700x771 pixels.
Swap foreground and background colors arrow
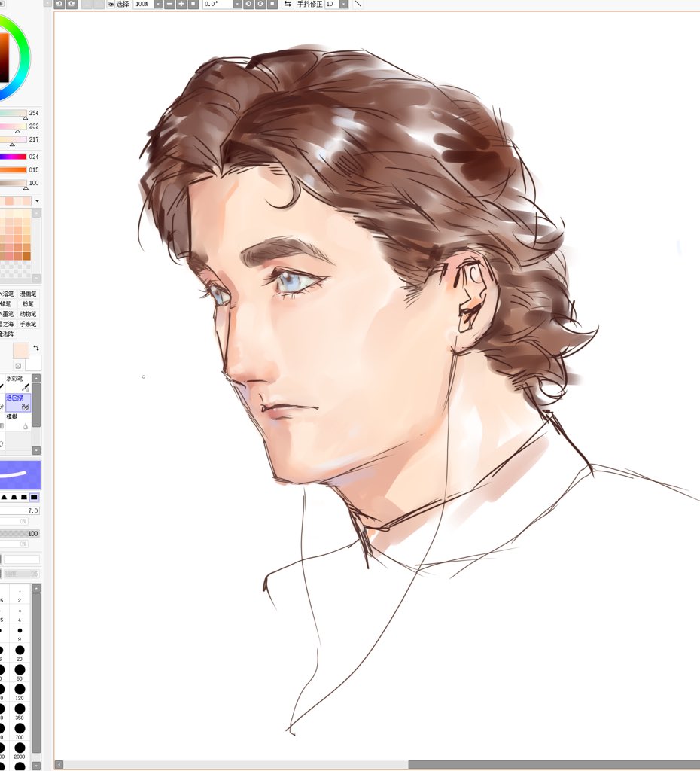(x=36, y=348)
